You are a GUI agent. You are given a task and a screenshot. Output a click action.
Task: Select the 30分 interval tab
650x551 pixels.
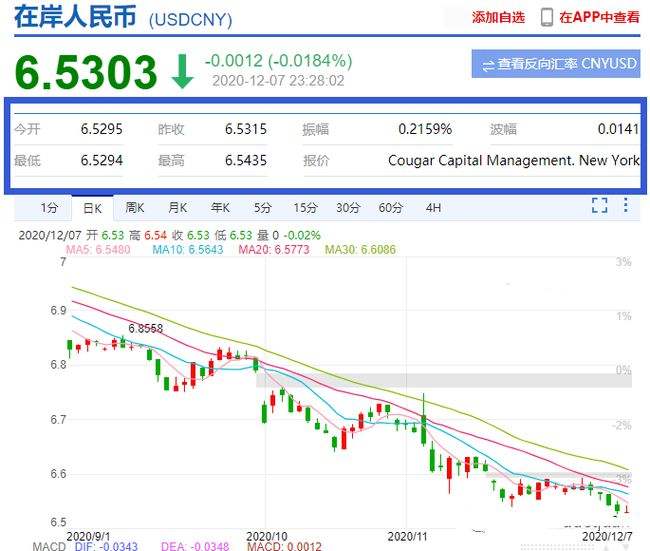pos(348,208)
